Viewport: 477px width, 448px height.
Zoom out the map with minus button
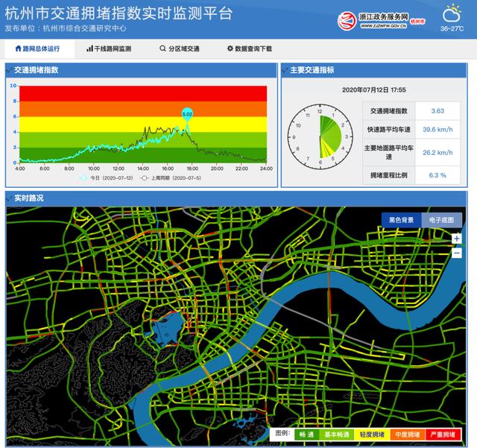pos(456,253)
